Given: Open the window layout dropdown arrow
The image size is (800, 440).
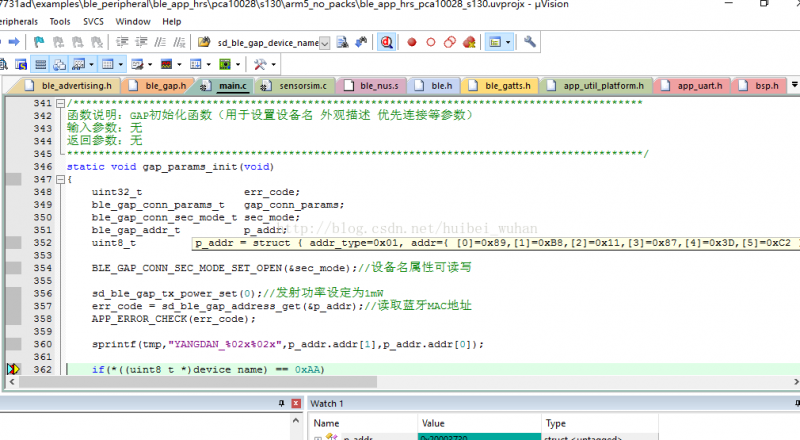Looking at the screenshot, I should point(508,43).
